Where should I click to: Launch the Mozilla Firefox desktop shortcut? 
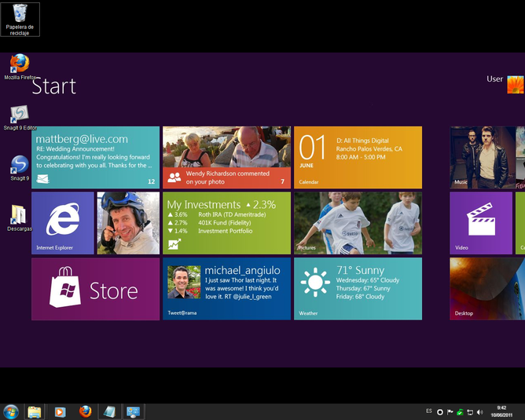20,67
